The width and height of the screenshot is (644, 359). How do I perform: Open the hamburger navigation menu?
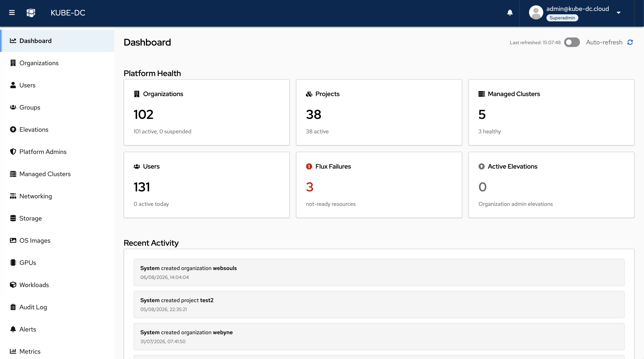click(12, 12)
